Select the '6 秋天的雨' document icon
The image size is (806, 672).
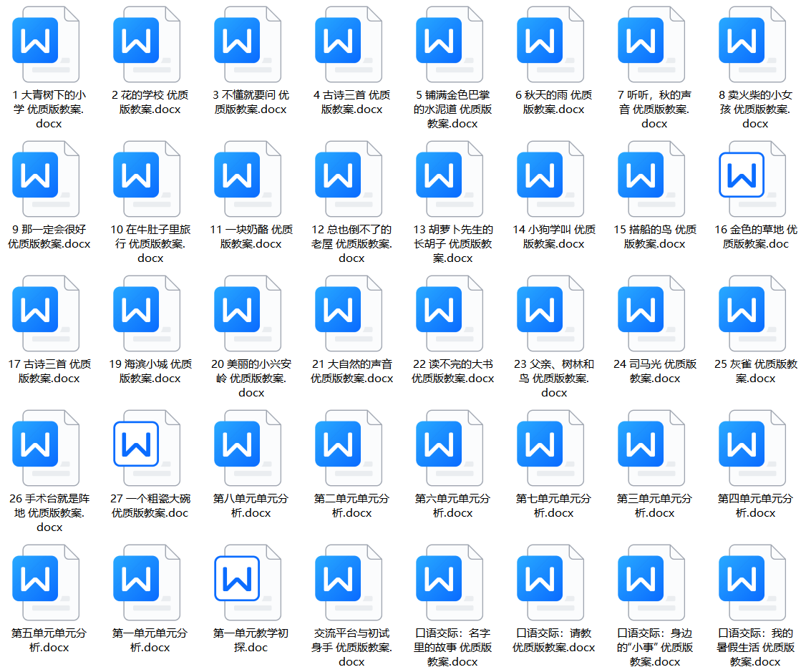550,44
